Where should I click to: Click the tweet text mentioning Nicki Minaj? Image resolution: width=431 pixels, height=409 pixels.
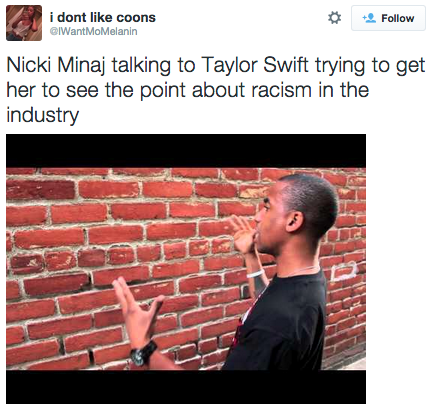pos(216,90)
